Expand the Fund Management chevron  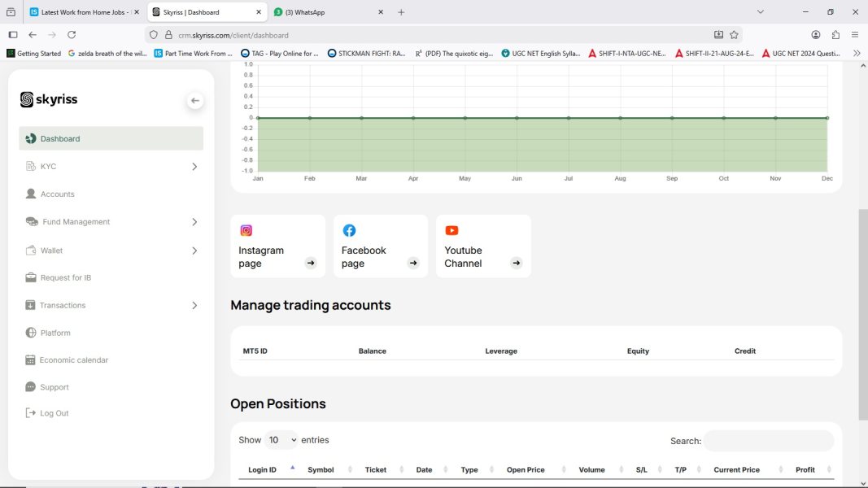pyautogui.click(x=194, y=222)
